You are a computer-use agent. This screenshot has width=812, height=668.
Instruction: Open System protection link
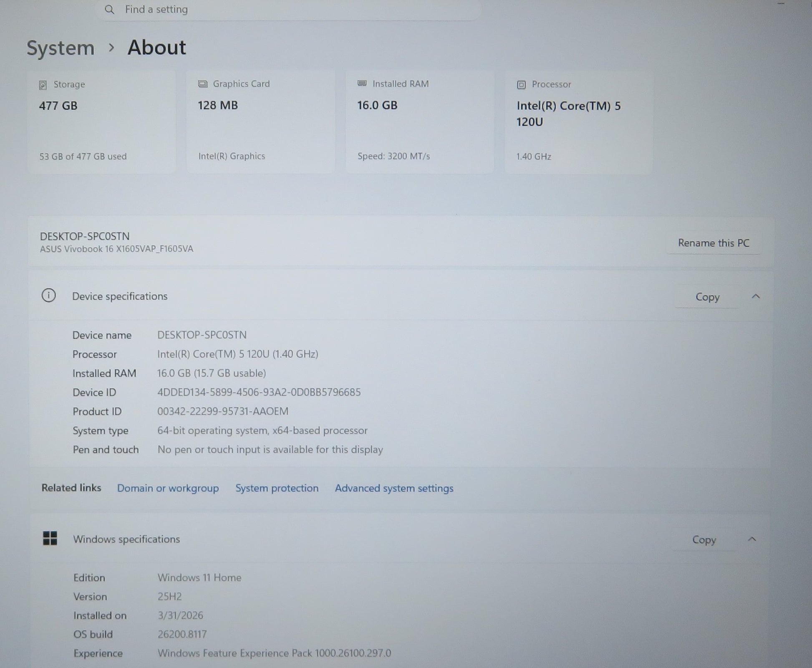click(x=277, y=488)
